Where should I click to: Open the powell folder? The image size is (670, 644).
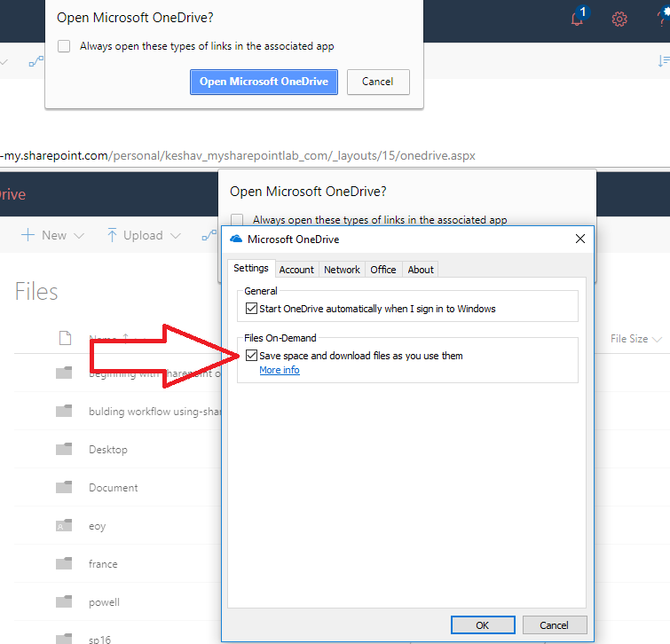click(x=104, y=602)
